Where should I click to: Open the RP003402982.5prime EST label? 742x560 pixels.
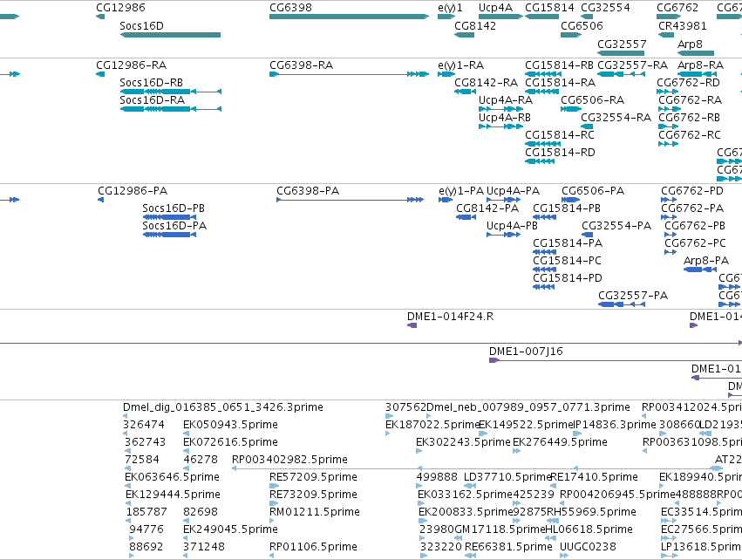(289, 460)
